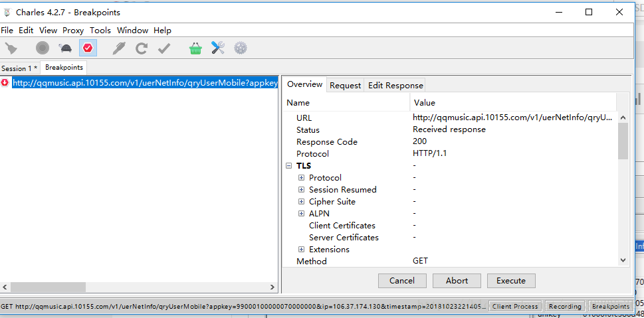Select the Overview tab

click(305, 84)
